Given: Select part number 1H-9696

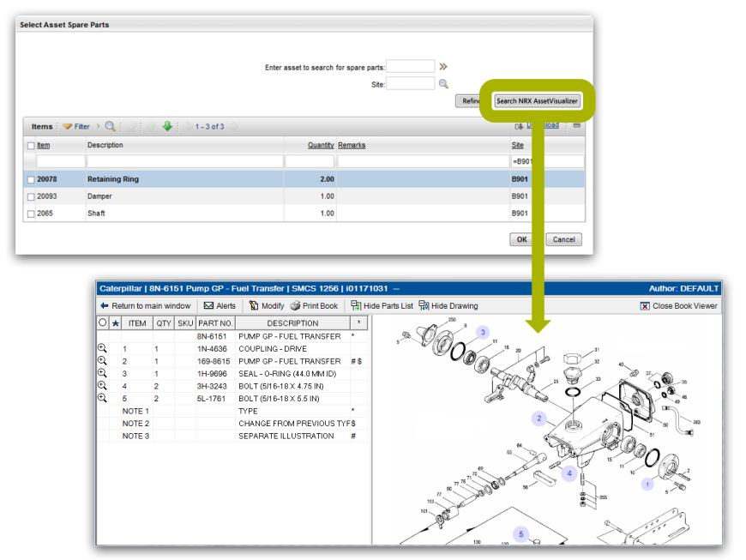Looking at the screenshot, I should coord(212,374).
